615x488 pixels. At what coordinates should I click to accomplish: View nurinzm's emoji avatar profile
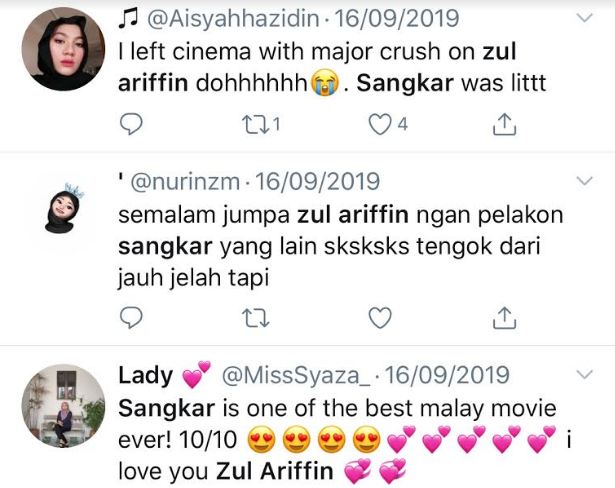63,208
